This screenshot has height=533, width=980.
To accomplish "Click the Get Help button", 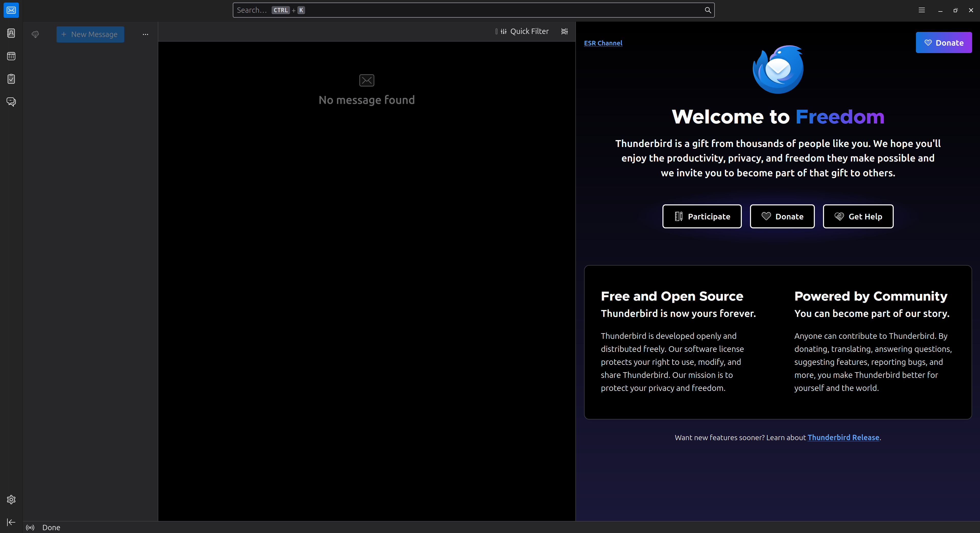I will click(x=858, y=216).
